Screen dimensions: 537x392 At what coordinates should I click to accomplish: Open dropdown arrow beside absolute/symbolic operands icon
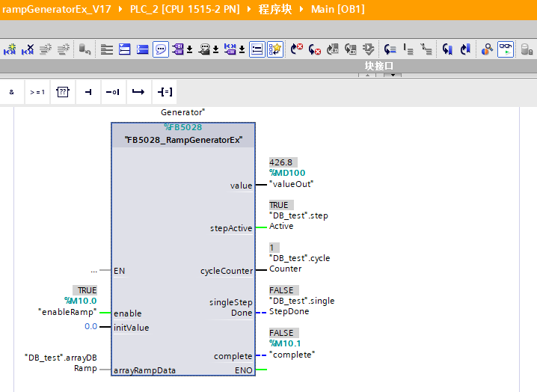(x=189, y=49)
